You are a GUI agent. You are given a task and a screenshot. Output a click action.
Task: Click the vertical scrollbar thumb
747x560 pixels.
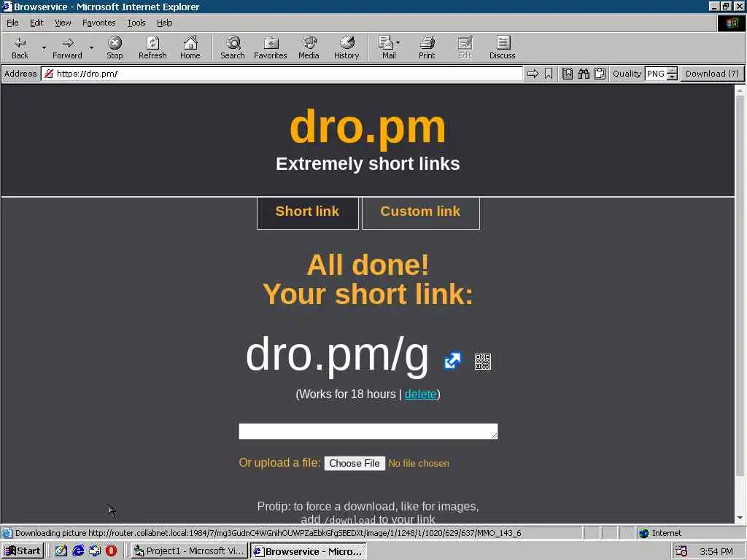(x=740, y=286)
